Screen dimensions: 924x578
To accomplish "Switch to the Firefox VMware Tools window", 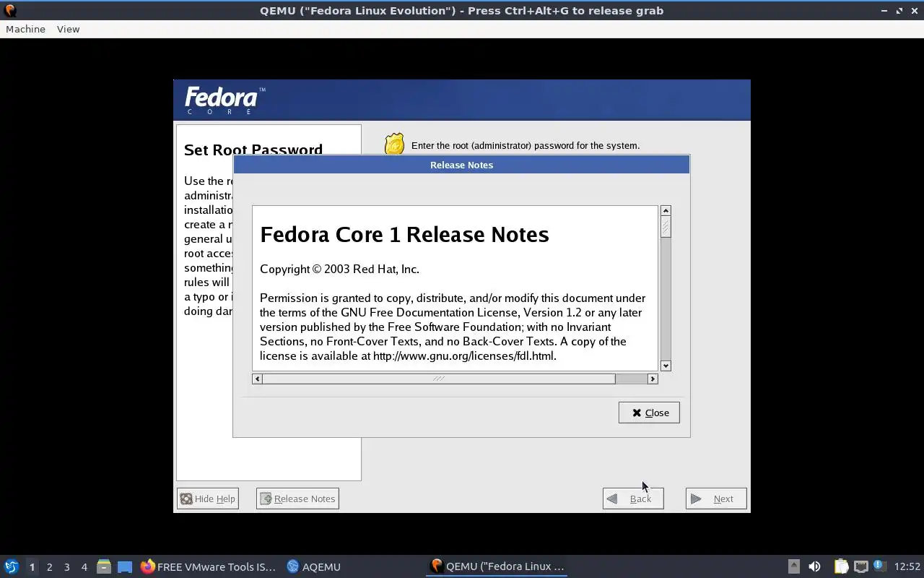I will tap(208, 566).
